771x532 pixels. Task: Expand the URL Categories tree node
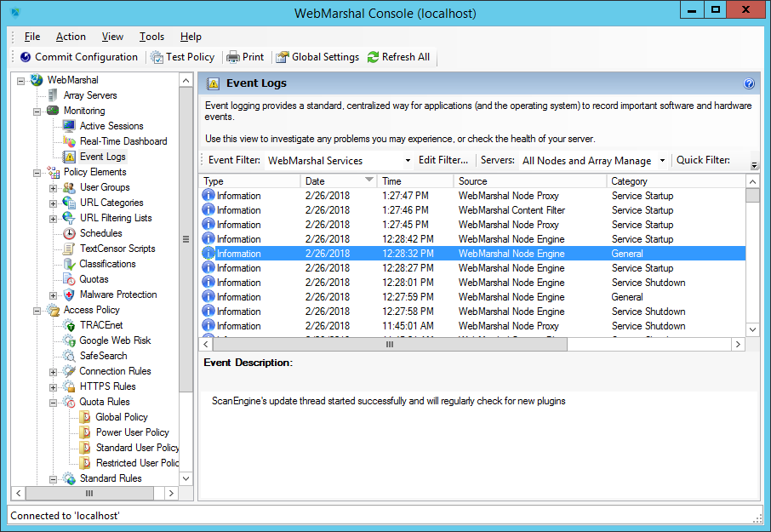[x=54, y=203]
